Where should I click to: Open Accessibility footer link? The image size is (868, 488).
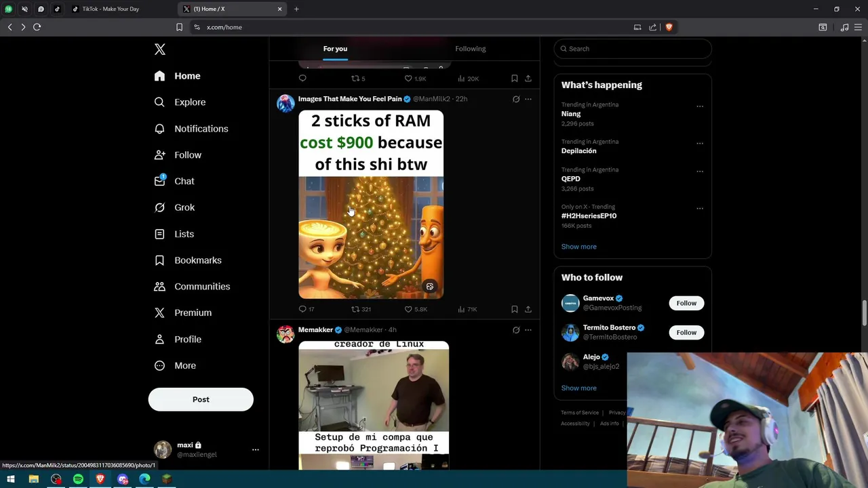tap(575, 424)
